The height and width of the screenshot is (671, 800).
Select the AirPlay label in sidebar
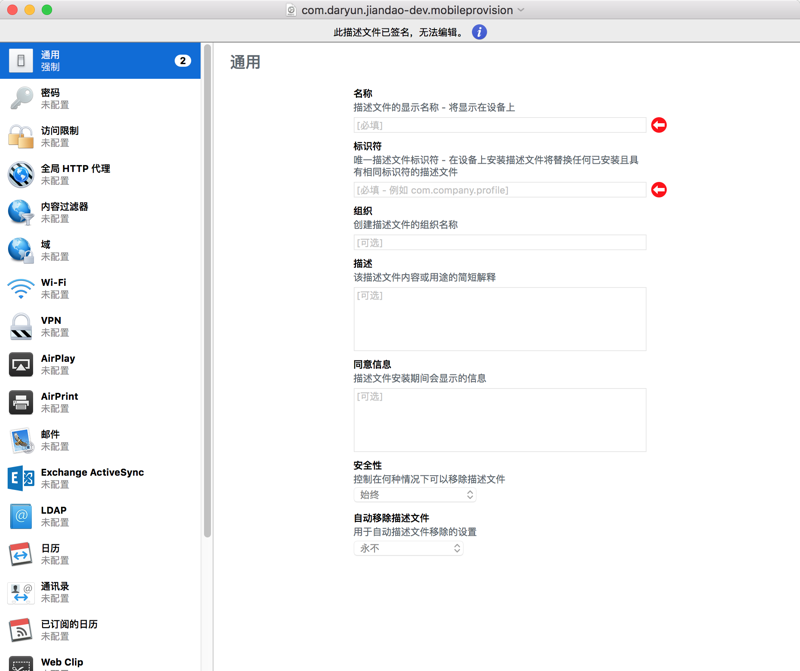(58, 358)
